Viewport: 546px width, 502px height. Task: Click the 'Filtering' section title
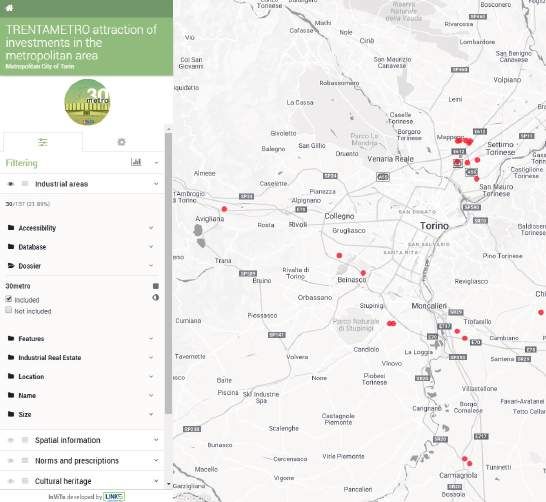coord(22,163)
